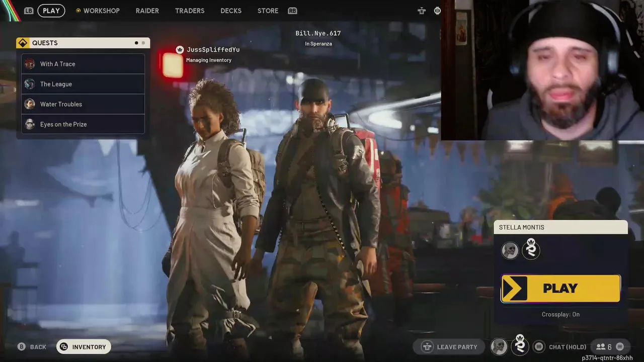The height and width of the screenshot is (362, 644).
Task: Click Water Troubles quest giver portrait
Action: pyautogui.click(x=30, y=104)
